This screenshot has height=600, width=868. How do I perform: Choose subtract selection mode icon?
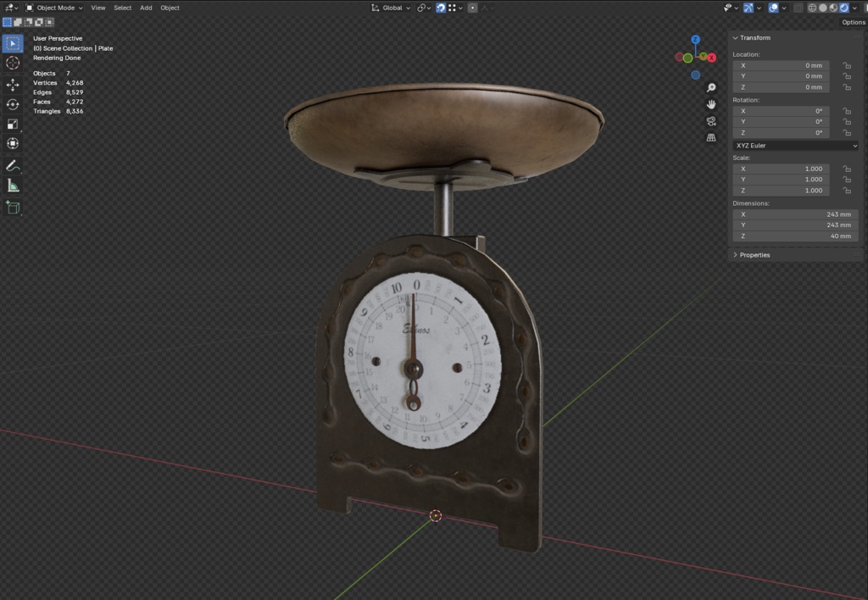click(28, 22)
